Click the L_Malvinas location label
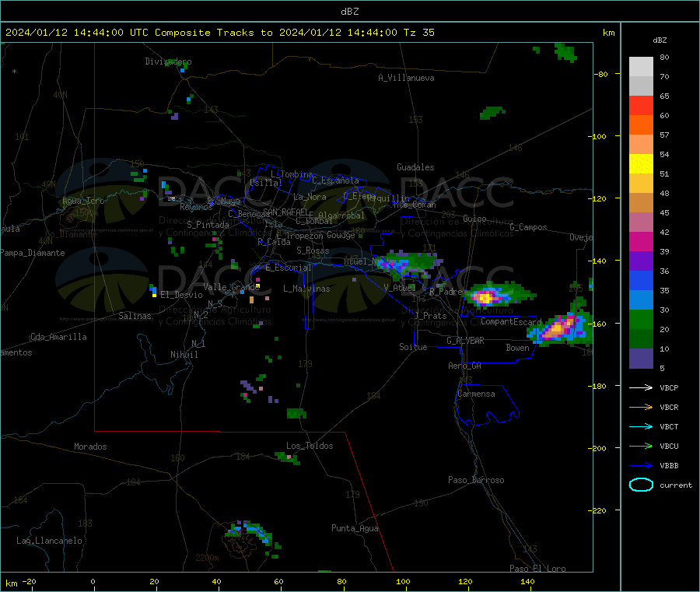The image size is (700, 592). tap(306, 289)
